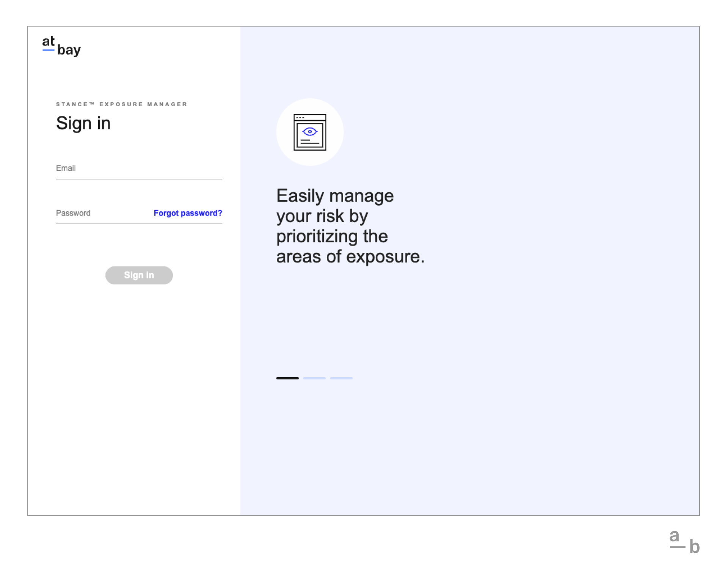Select the second carousel indicator
The width and height of the screenshot is (728, 579).
(314, 378)
